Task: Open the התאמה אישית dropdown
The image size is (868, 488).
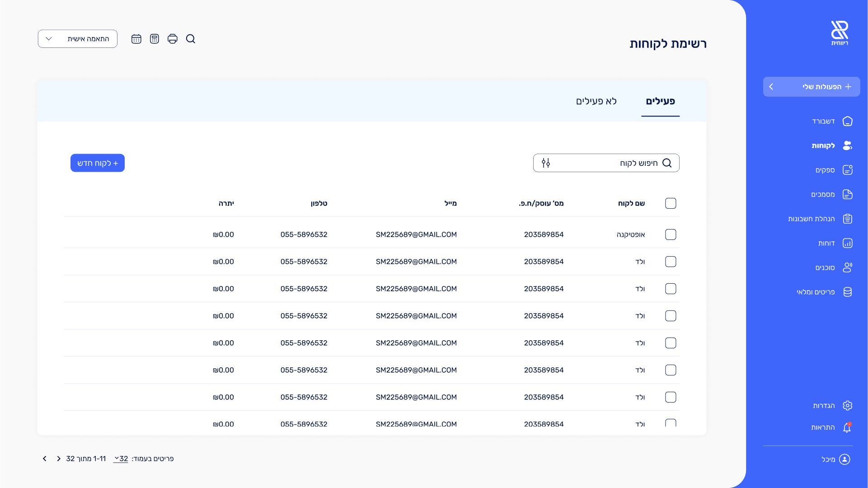Action: [x=78, y=39]
